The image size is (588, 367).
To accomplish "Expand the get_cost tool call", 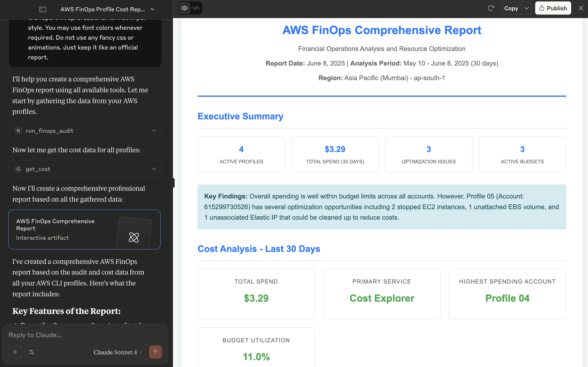I will coord(85,169).
